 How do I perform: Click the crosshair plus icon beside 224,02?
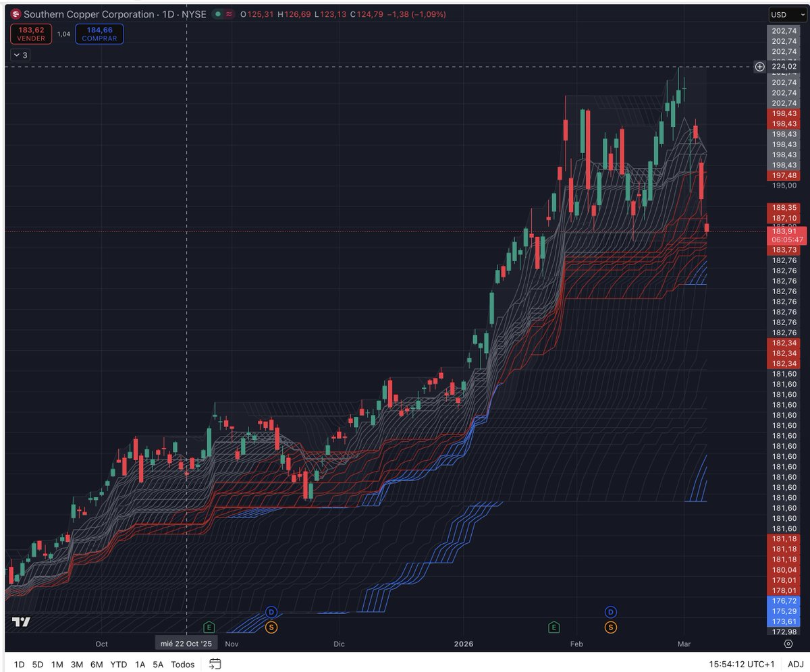pos(759,66)
